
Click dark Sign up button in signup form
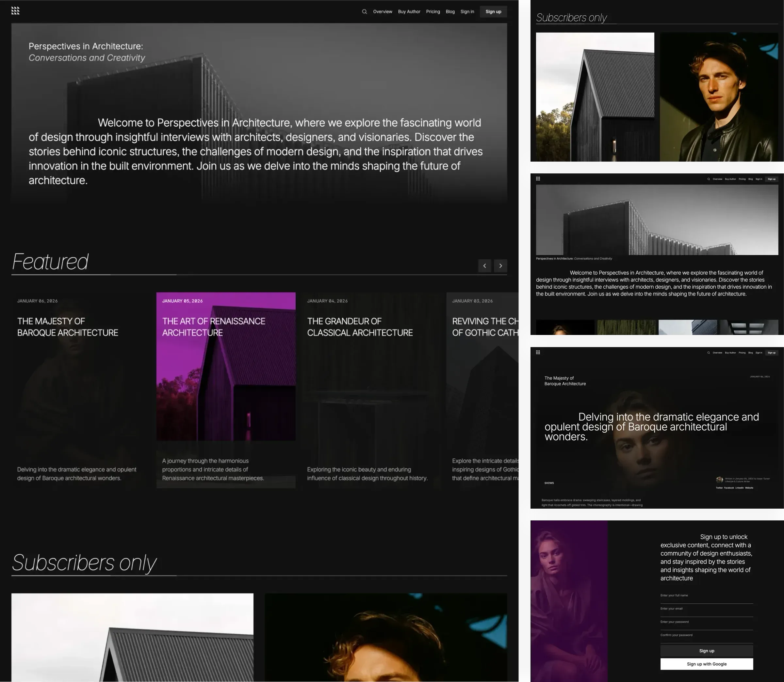[707, 651]
